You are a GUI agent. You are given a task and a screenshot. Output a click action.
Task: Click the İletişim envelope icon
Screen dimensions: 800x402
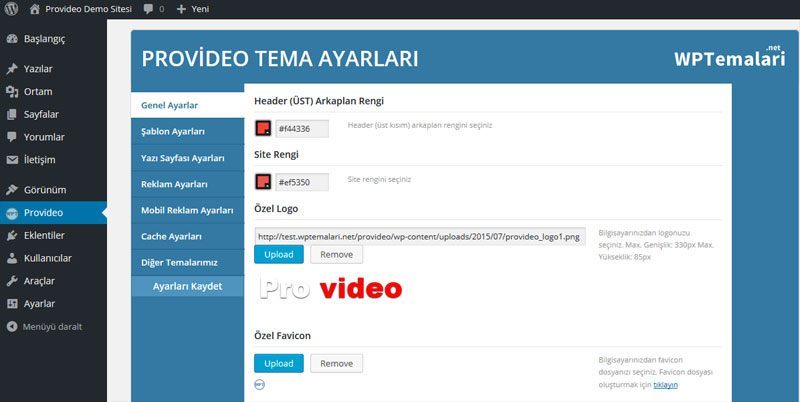[12, 160]
